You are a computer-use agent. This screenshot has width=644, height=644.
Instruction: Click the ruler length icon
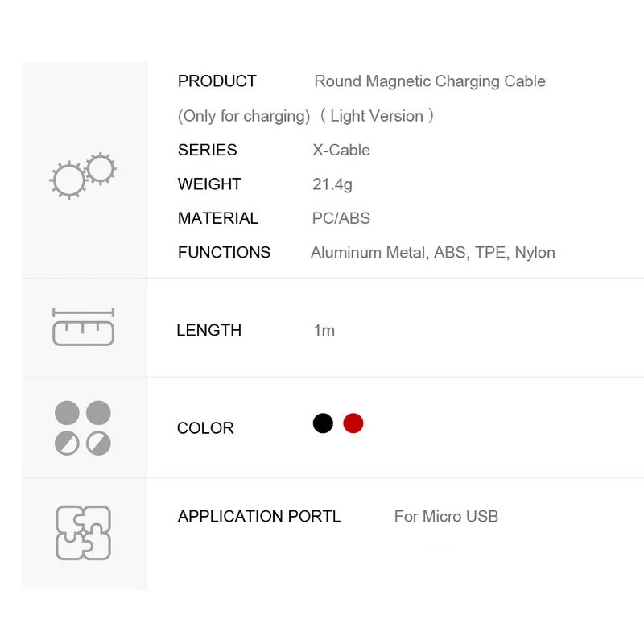tap(83, 327)
